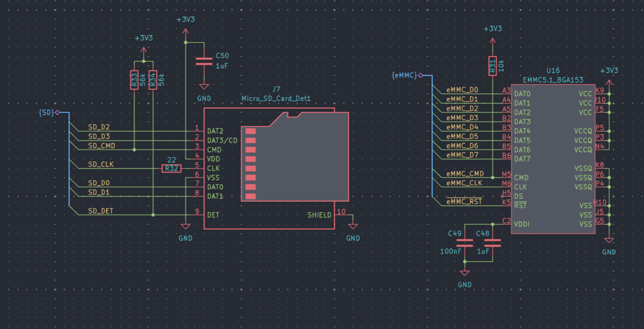Click the EMMC5.1_BGA153 value text
The width and height of the screenshot is (644, 329).
(553, 80)
